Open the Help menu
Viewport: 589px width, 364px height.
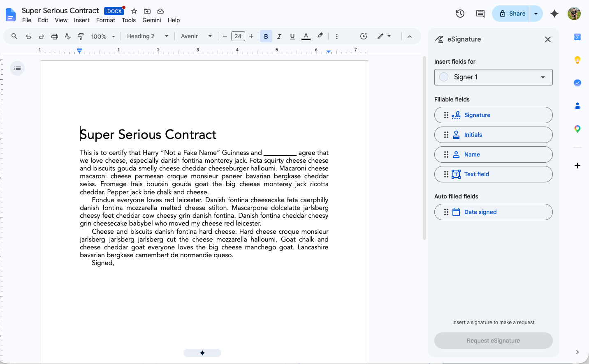[174, 20]
